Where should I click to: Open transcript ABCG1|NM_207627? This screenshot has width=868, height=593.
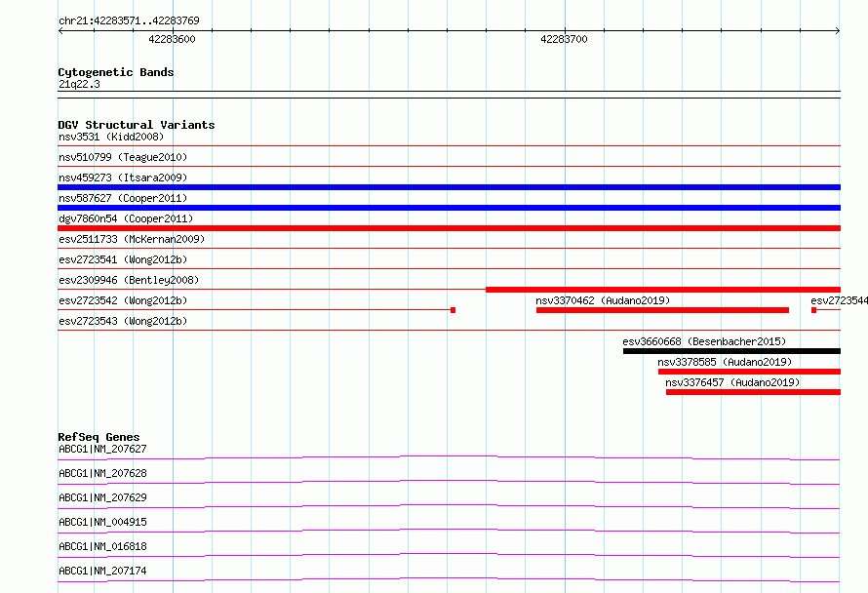102,449
